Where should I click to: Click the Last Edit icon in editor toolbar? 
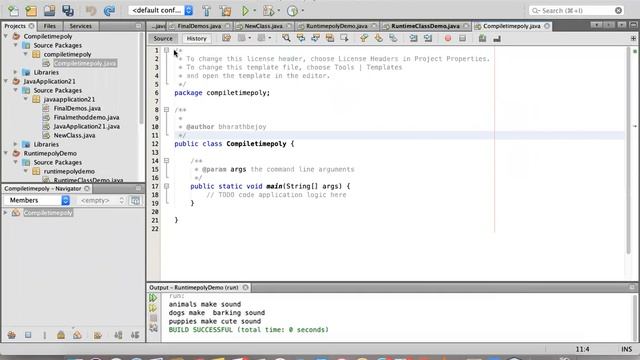click(x=226, y=38)
